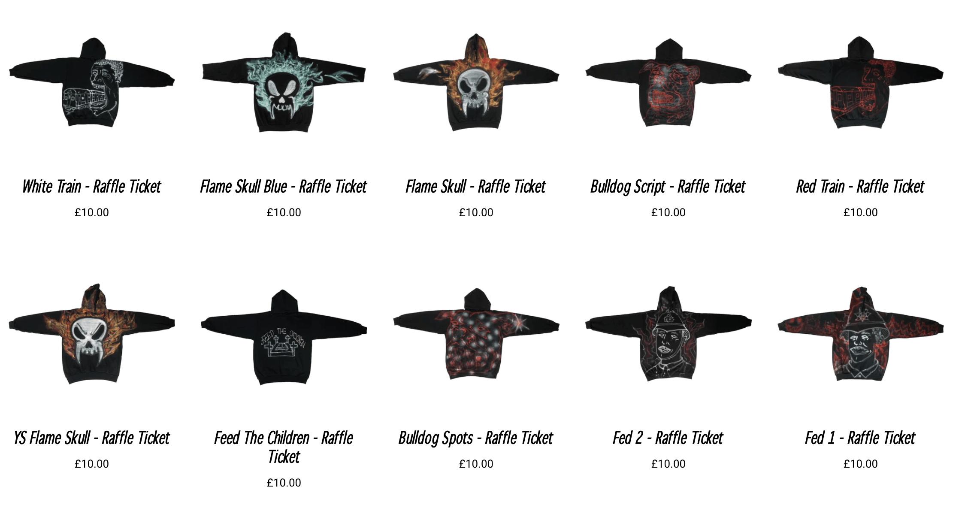Screen dimensions: 980x526
Task: View the Feed The Children hoodie thumbnail
Action: pyautogui.click(x=284, y=337)
